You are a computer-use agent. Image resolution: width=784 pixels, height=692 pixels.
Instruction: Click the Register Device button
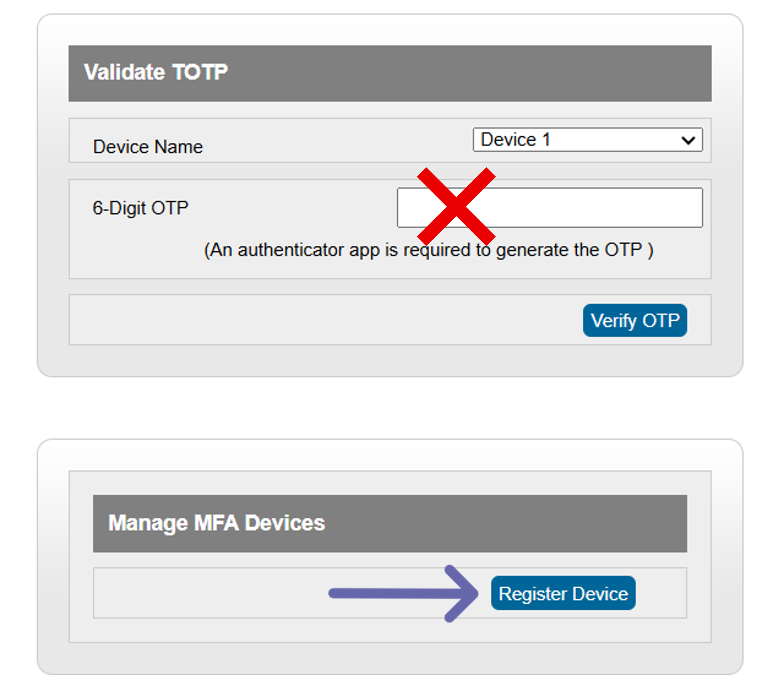(x=563, y=593)
